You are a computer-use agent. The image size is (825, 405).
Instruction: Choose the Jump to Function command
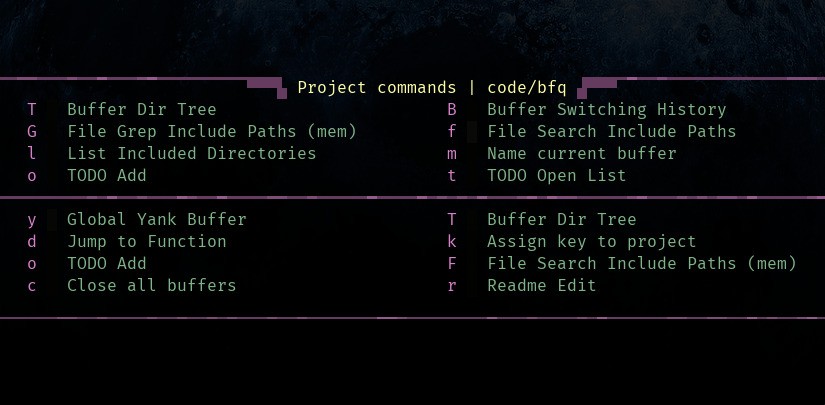[147, 241]
